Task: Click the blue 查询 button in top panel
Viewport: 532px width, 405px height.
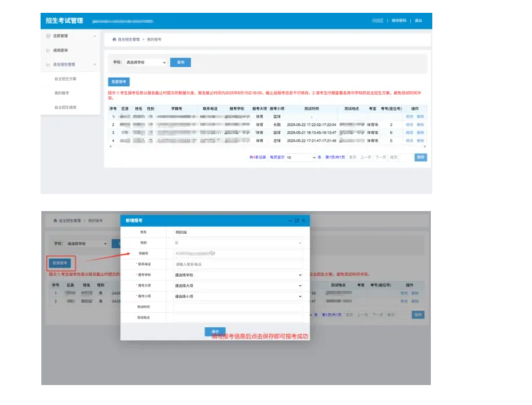Action: [180, 63]
